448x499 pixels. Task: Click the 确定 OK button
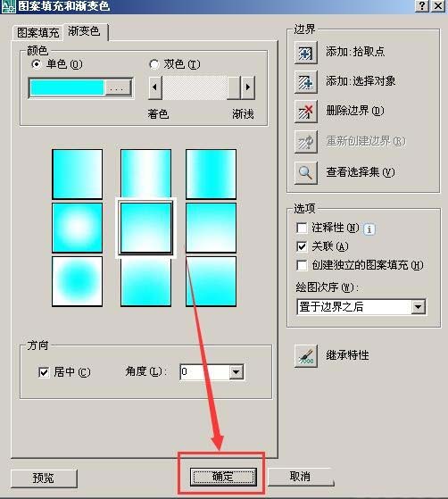coord(223,477)
